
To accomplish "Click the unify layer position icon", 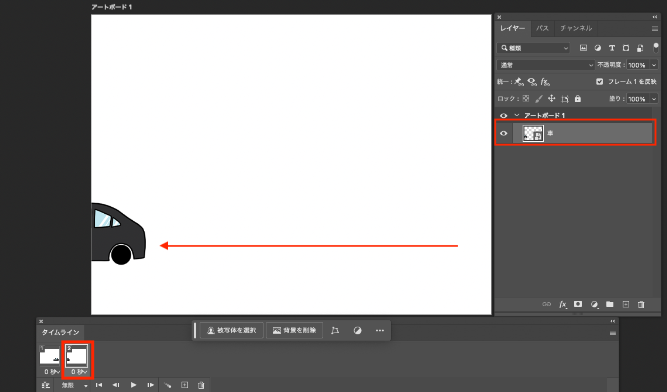I will click(519, 82).
